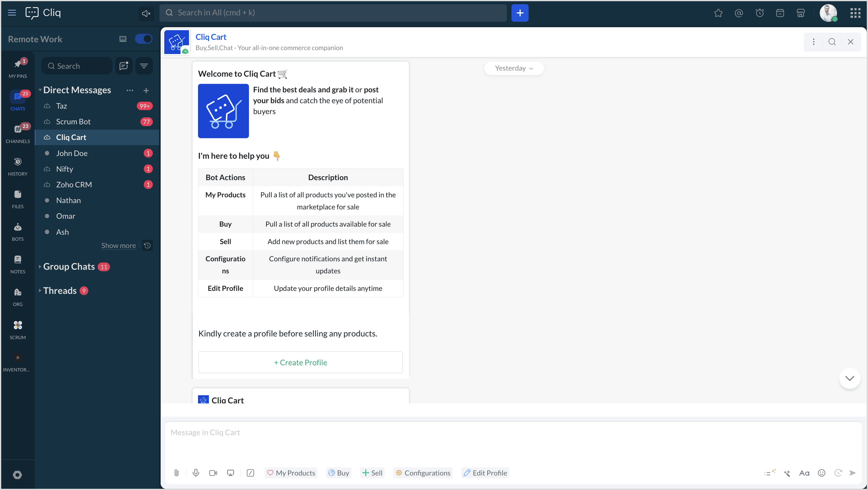Image resolution: width=868 pixels, height=490 pixels.
Task: Open the emoji picker in the message box
Action: tap(822, 473)
